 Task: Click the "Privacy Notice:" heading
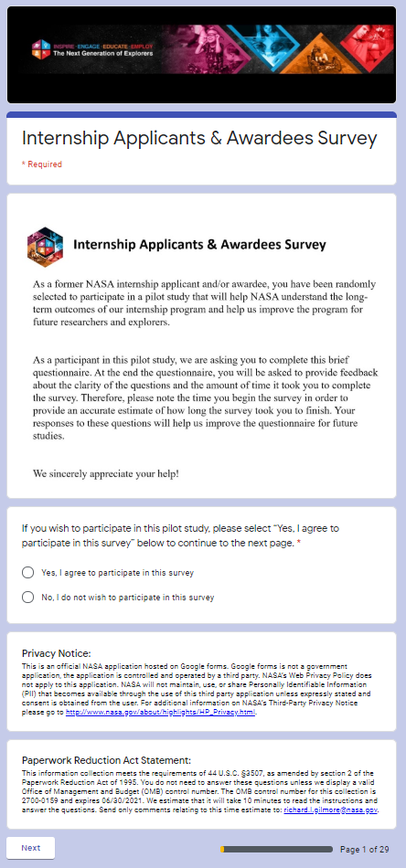[56, 653]
